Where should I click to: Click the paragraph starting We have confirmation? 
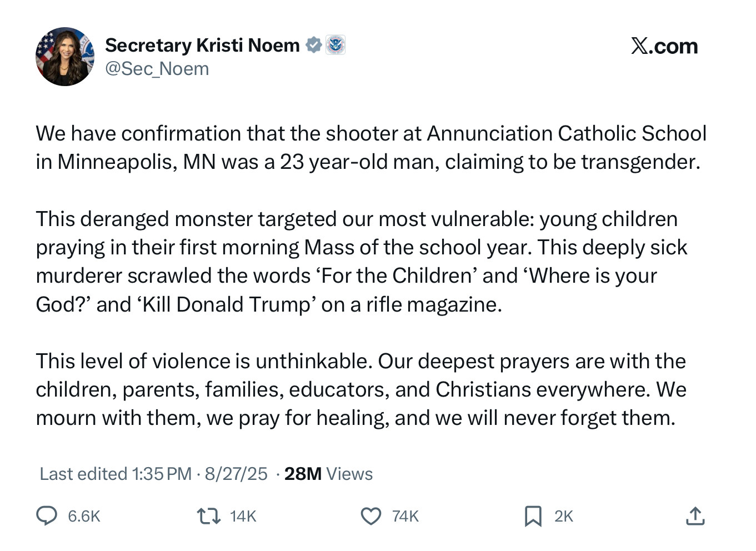371,148
